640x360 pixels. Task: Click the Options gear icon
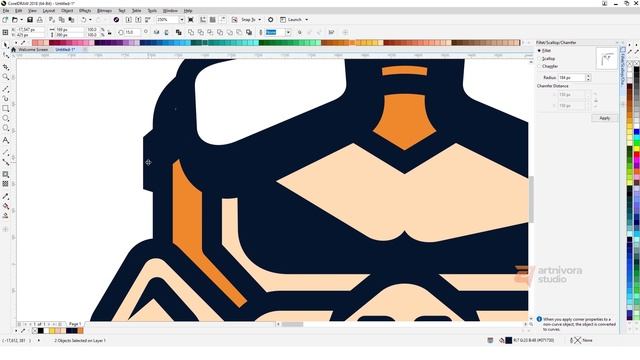271,20
